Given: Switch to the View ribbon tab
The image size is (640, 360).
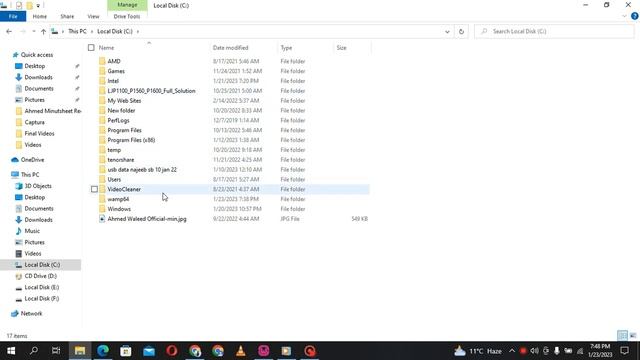Looking at the screenshot, I should pos(93,16).
